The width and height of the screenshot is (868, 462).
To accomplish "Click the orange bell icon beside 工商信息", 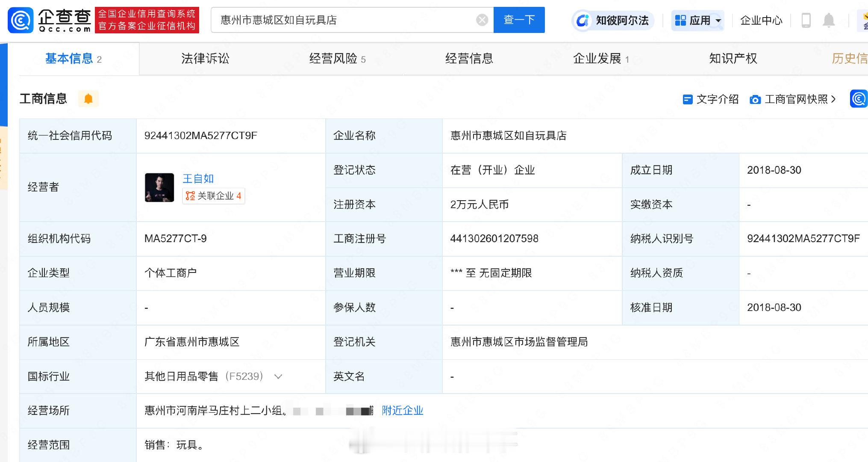I will [x=88, y=99].
